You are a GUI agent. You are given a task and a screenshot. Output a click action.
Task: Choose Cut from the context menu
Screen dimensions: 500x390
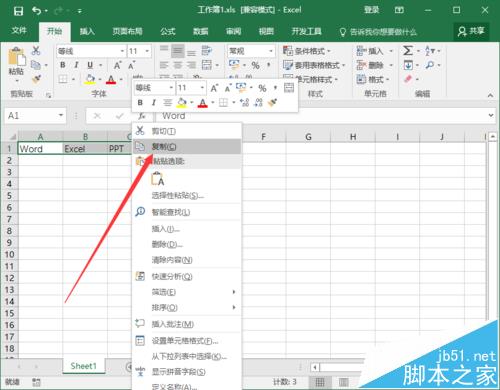[187, 131]
